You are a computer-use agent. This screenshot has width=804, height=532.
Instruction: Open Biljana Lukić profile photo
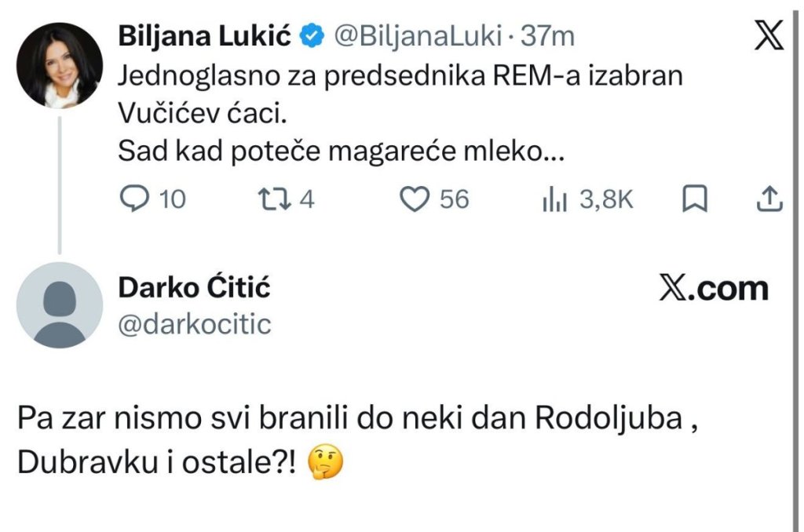click(x=60, y=65)
